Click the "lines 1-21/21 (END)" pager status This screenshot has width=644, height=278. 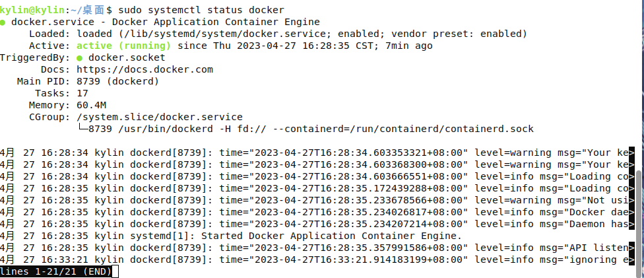pos(55,271)
